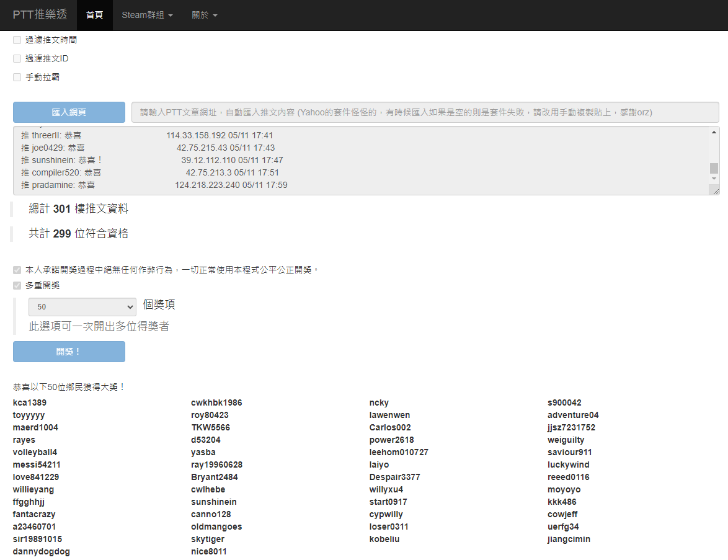The height and width of the screenshot is (560, 728).
Task: Click winner name start0917
Action: 388,502
